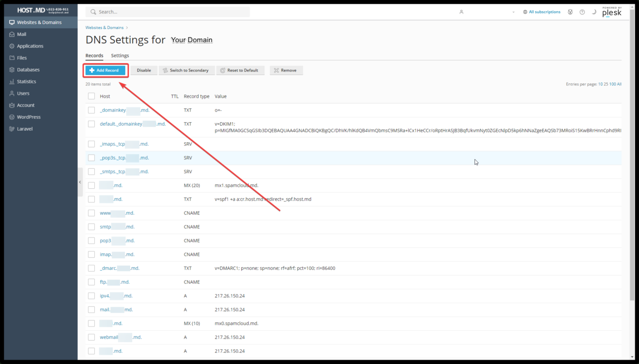Viewport: 639px width, 364px height.
Task: Open the _pop3s._tcp host record link
Action: pos(124,158)
